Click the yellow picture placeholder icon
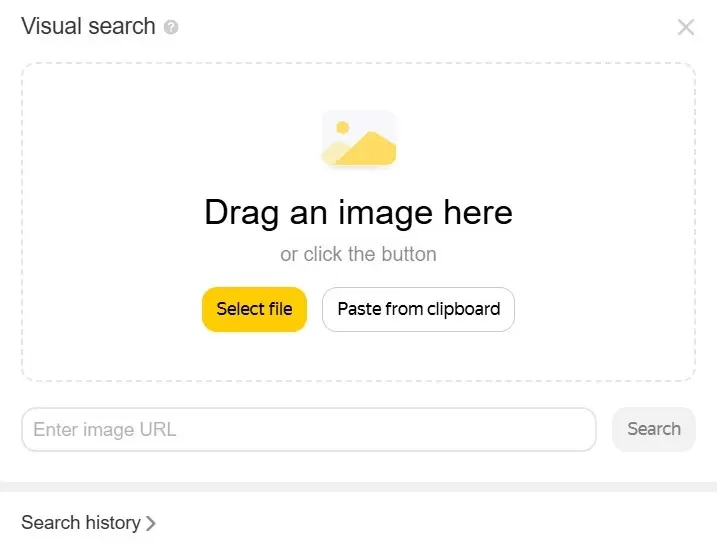Screen dimensions: 717x550 [359, 139]
